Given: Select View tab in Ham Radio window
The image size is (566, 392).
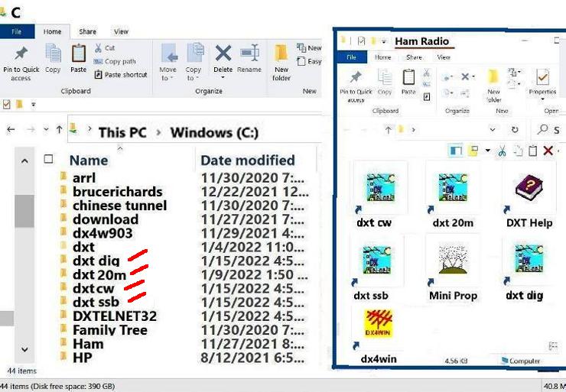Looking at the screenshot, I should [444, 57].
